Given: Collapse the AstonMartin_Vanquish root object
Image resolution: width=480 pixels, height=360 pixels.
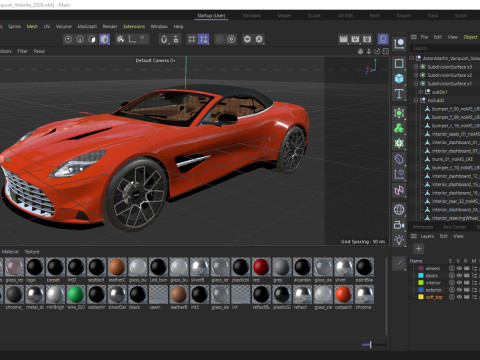Looking at the screenshot, I should (x=412, y=58).
